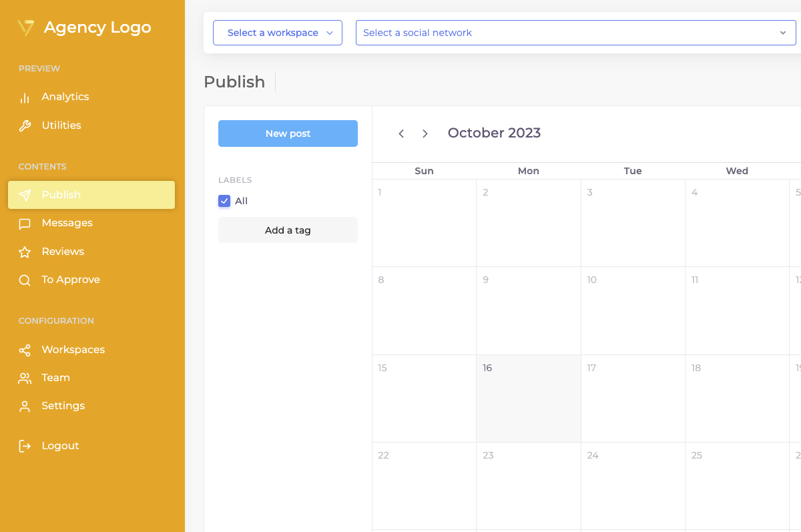
Task: Open the Publish menu item
Action: [x=91, y=195]
